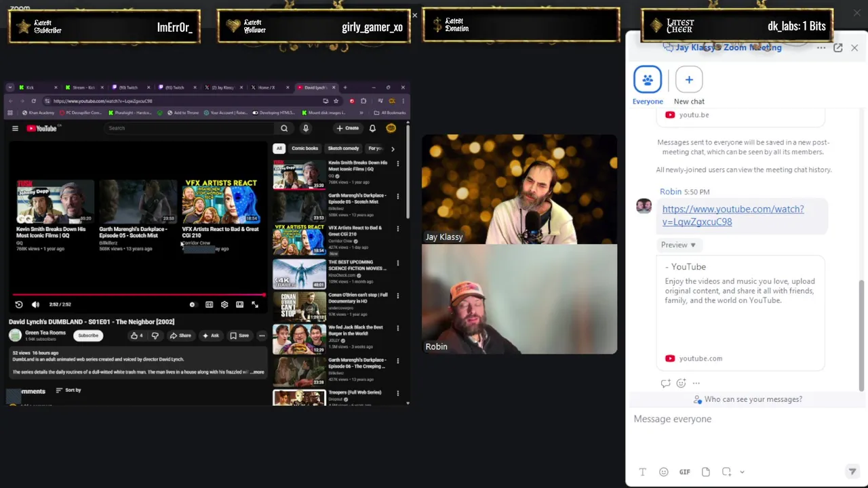Click the red video progress bar
The height and width of the screenshot is (488, 868).
138,295
